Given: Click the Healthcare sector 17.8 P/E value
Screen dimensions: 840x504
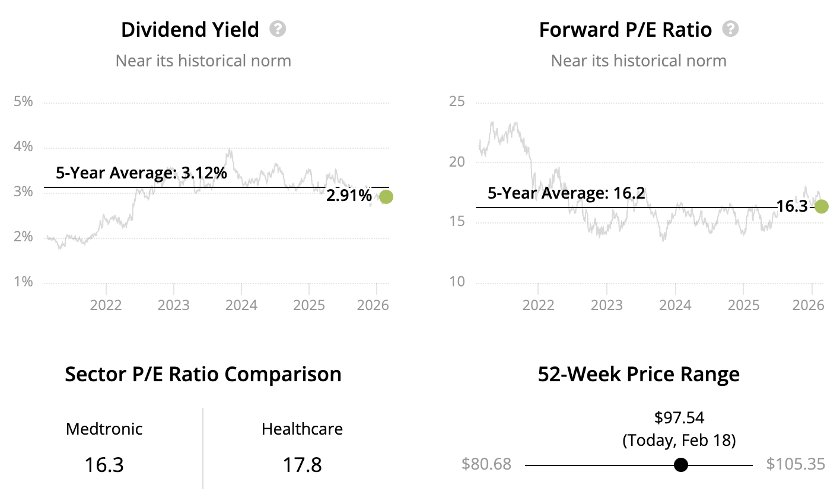Looking at the screenshot, I should (302, 464).
